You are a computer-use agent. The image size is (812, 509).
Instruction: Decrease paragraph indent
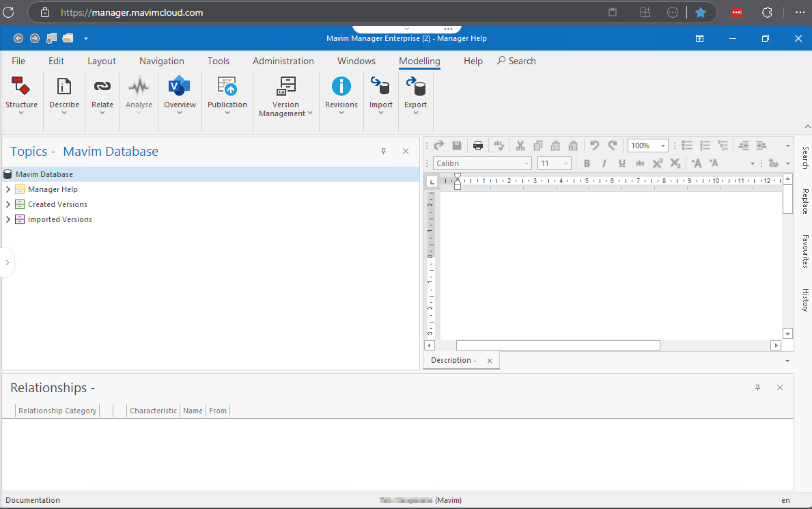point(744,146)
